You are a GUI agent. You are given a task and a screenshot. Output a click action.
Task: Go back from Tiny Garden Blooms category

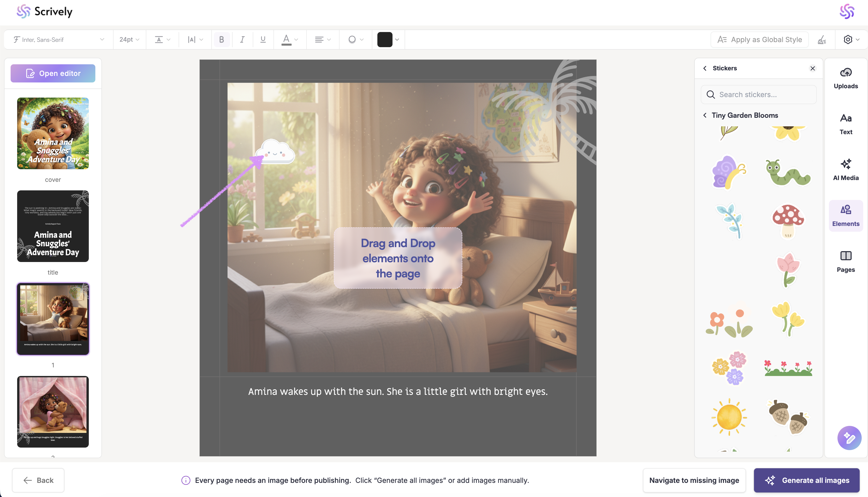point(705,115)
